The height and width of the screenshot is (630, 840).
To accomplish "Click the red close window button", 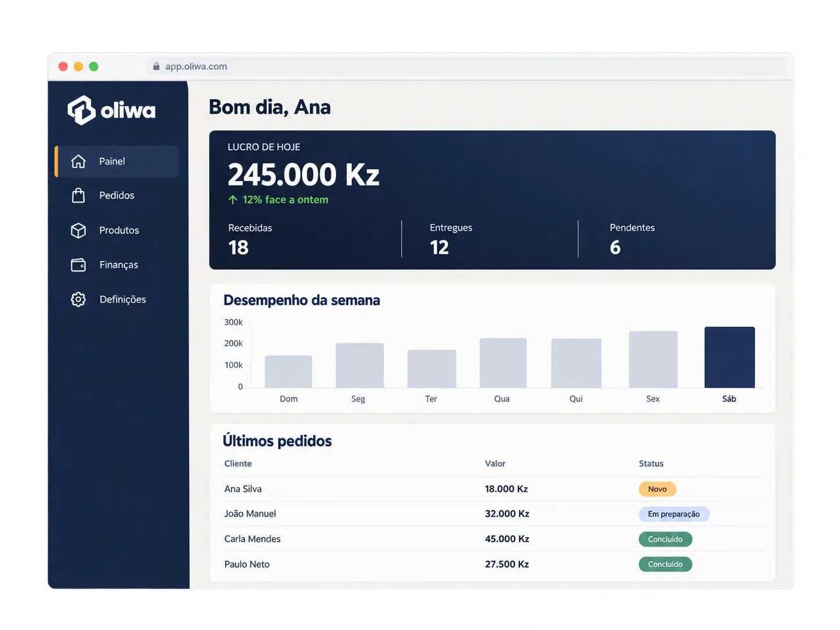I will pos(63,67).
